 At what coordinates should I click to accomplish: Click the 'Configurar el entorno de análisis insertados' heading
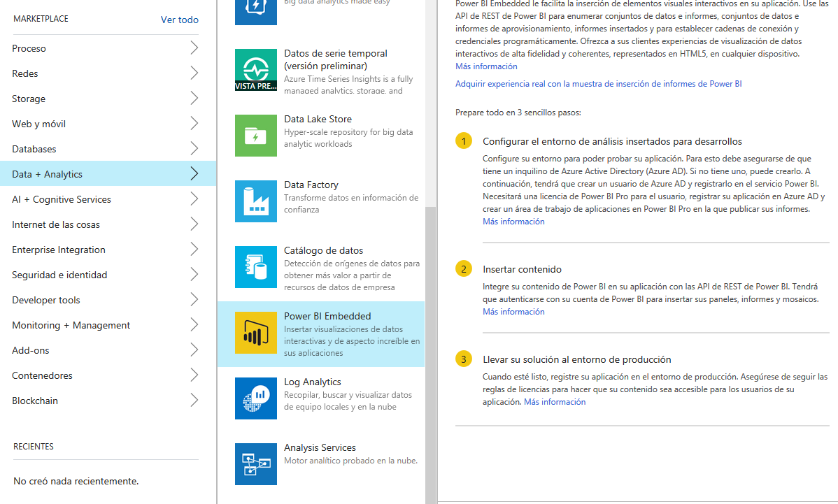point(613,141)
